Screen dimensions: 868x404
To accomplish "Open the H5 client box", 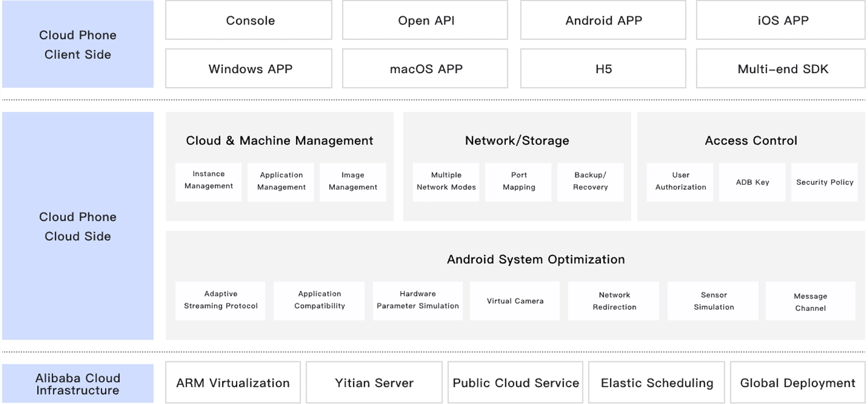I will [603, 69].
